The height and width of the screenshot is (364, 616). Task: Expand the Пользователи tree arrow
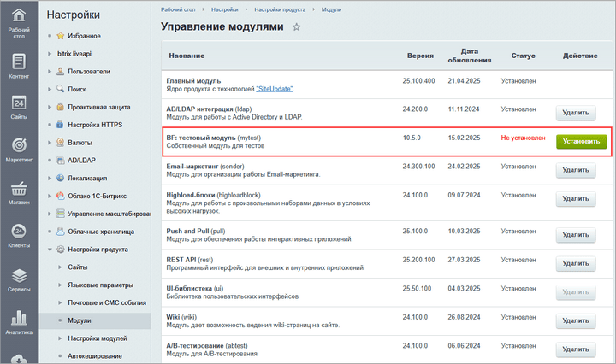50,72
